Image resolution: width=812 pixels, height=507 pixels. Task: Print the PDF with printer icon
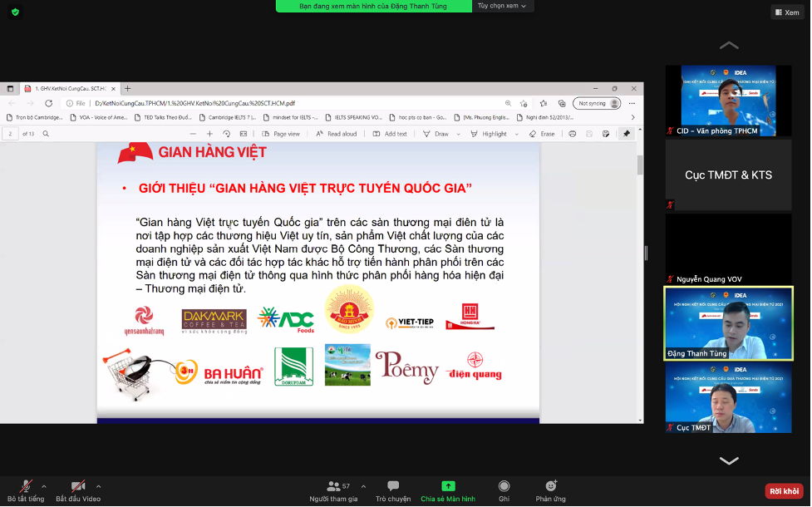pyautogui.click(x=573, y=134)
